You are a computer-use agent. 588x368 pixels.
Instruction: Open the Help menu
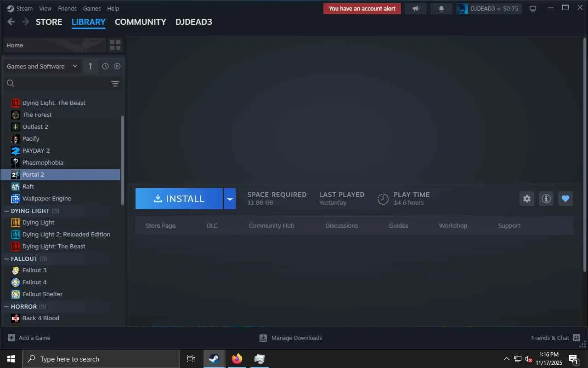pos(113,8)
